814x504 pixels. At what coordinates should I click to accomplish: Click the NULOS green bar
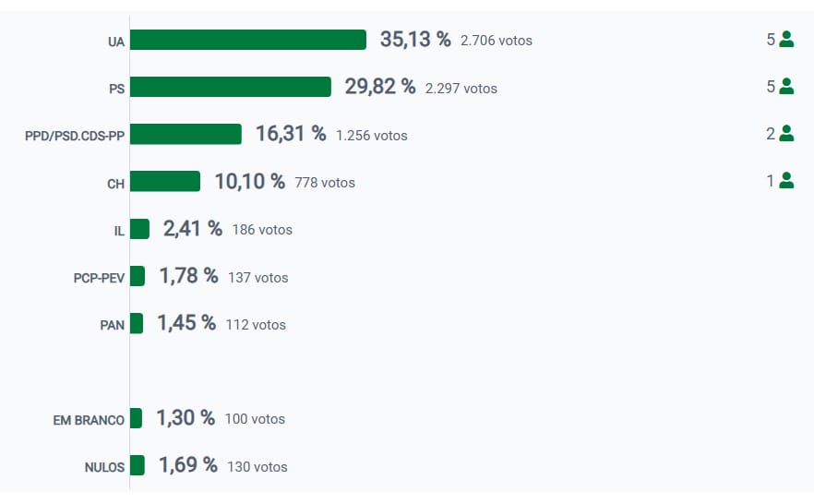tap(138, 465)
